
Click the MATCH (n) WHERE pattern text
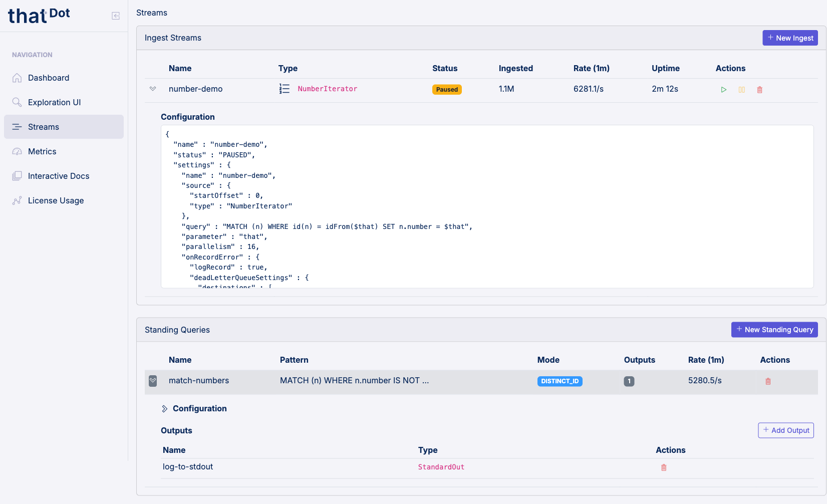tap(354, 381)
